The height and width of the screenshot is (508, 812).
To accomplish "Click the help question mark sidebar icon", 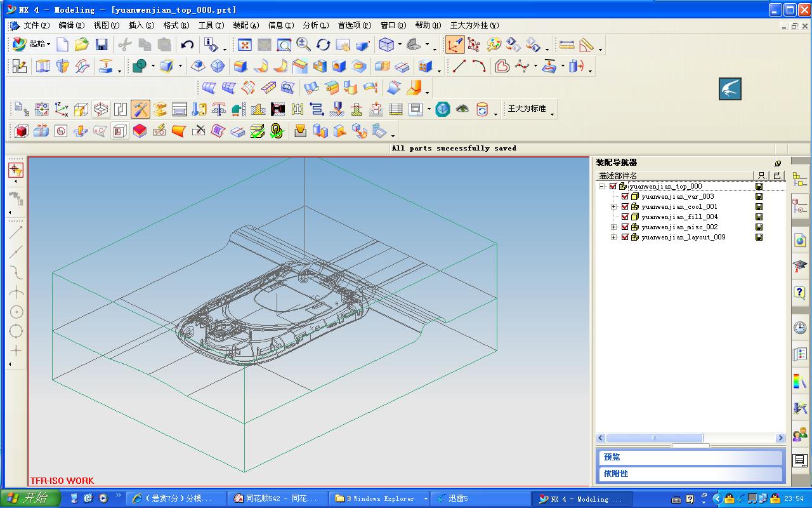I will [800, 293].
